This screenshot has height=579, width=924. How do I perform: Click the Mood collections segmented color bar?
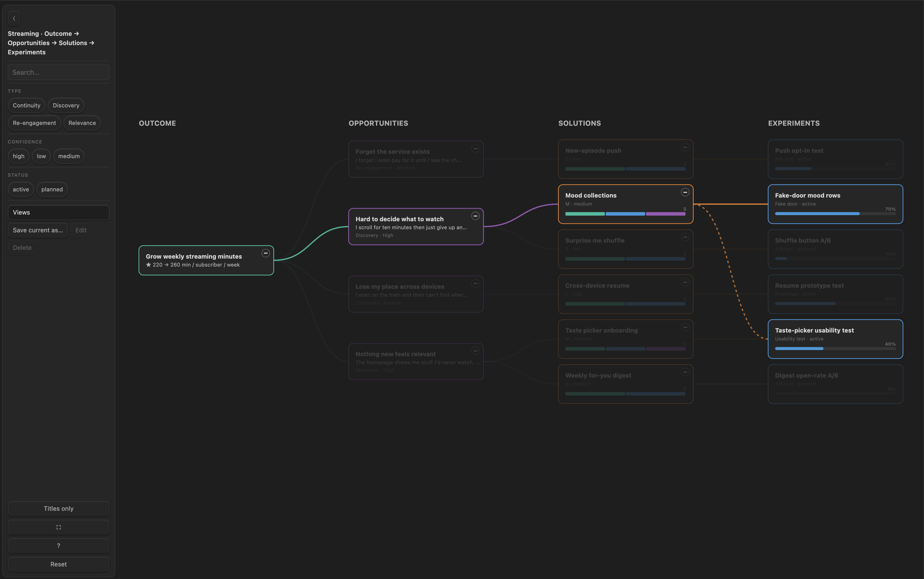(625, 214)
